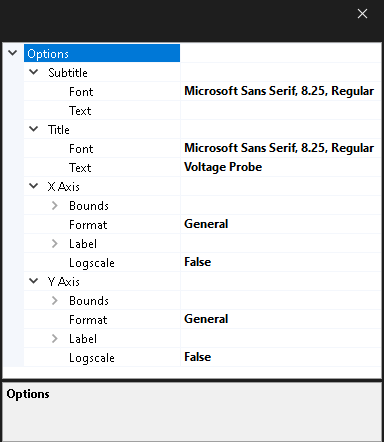Viewport: 384px width, 442px height.
Task: Expand Label under X Axis
Action: [55, 243]
